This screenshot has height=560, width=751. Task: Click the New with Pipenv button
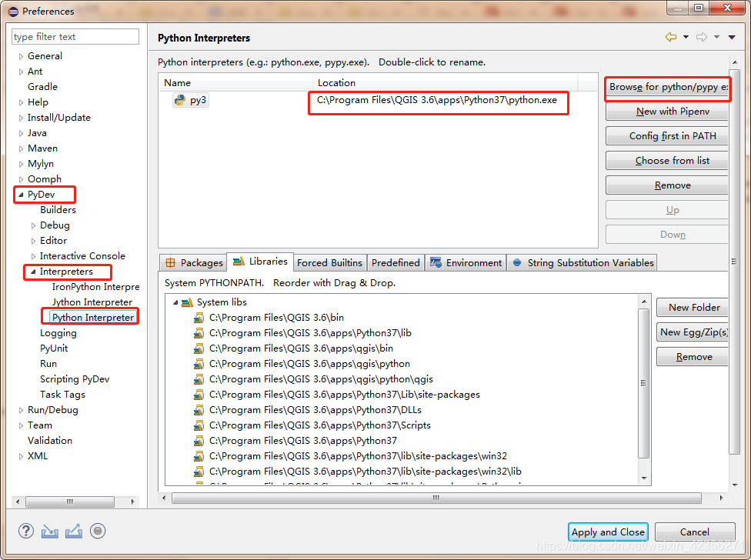(666, 112)
